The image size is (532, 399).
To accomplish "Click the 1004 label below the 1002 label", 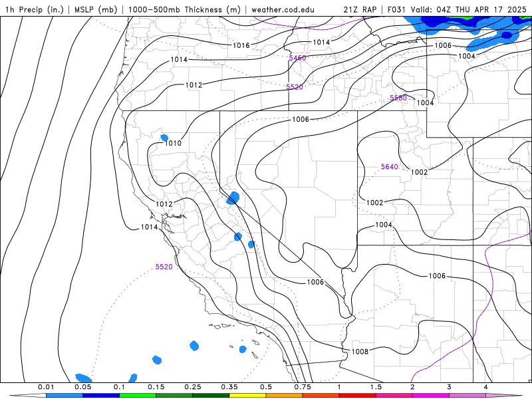I will (x=384, y=225).
